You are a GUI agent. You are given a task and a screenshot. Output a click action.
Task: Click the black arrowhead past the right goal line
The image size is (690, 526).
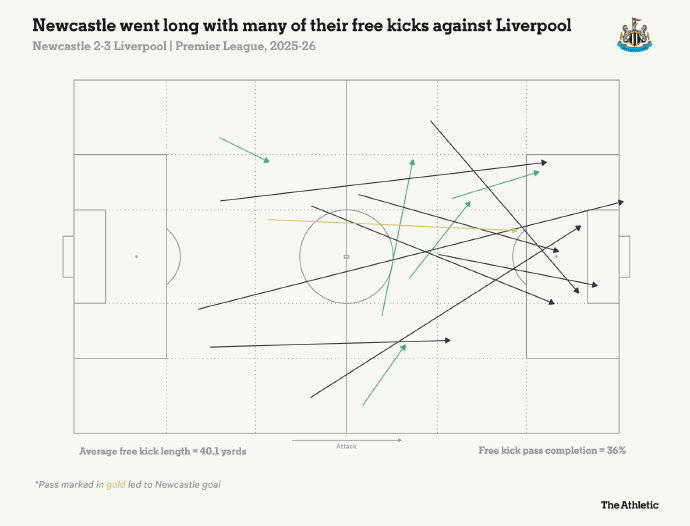point(620,202)
